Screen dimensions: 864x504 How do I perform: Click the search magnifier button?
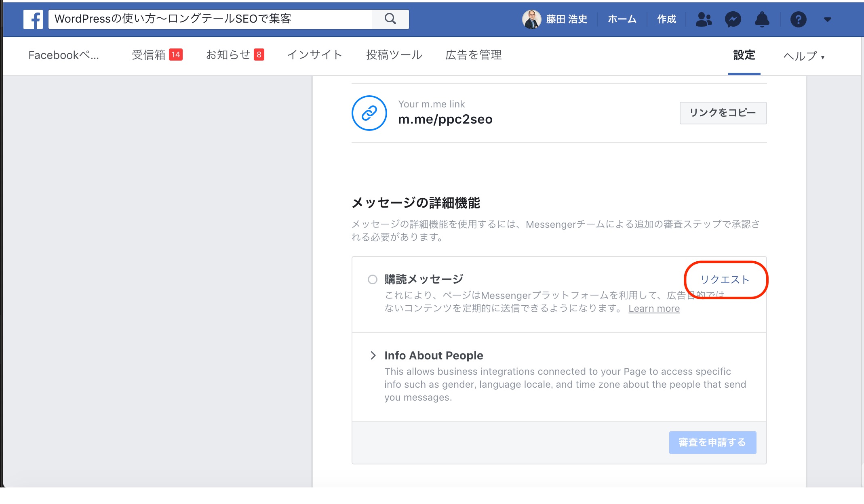(x=390, y=19)
